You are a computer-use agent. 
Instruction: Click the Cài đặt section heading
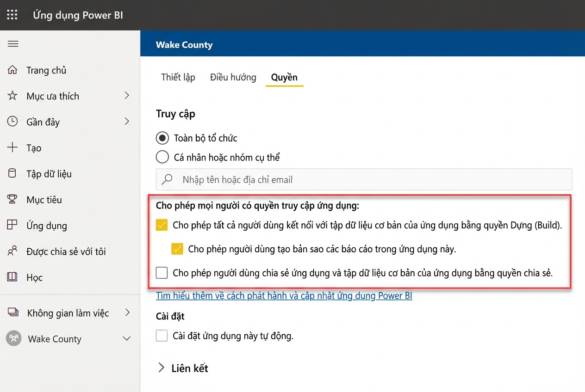(x=170, y=316)
